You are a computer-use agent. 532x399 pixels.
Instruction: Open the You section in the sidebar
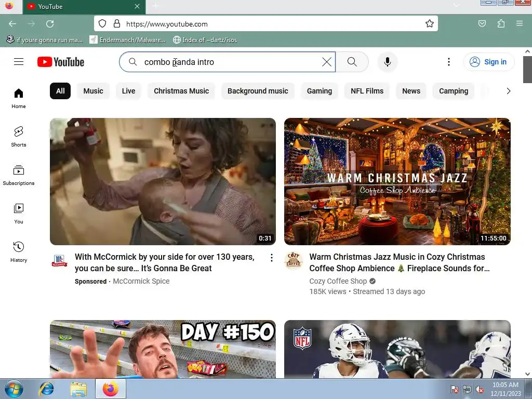[19, 214]
